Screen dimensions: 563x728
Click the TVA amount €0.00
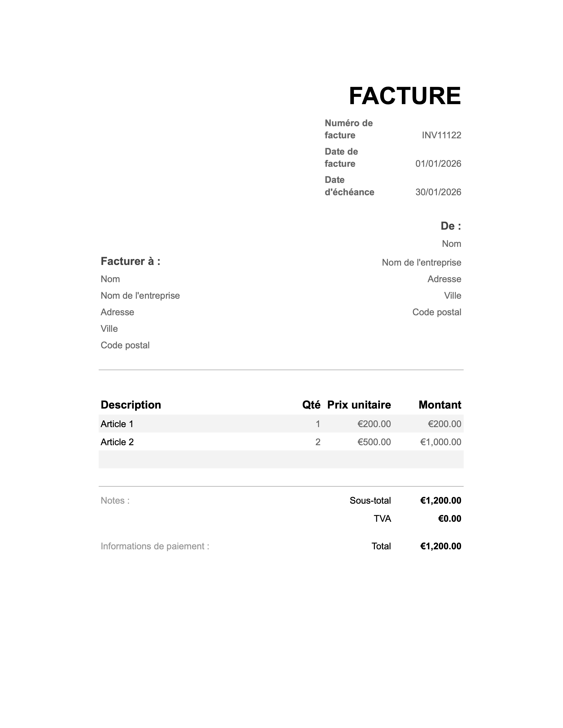tap(449, 519)
